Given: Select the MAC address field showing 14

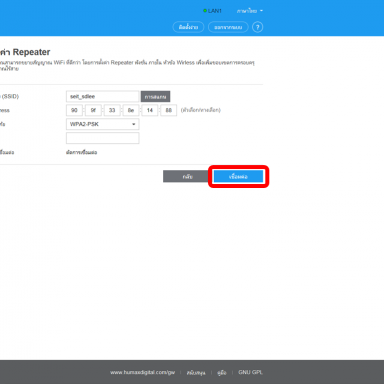Looking at the screenshot, I should [150, 110].
